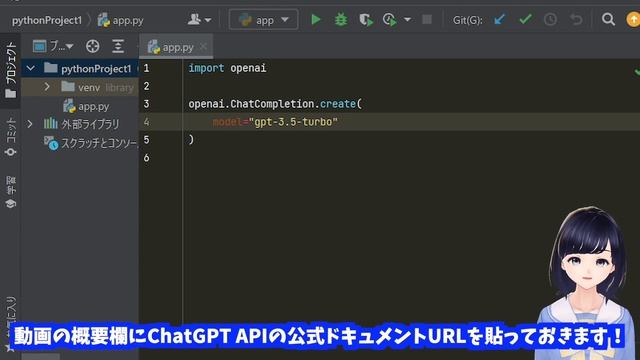Viewport: 640px width, 360px height.
Task: Locate opened file with crosshair target icon
Action: 93,47
